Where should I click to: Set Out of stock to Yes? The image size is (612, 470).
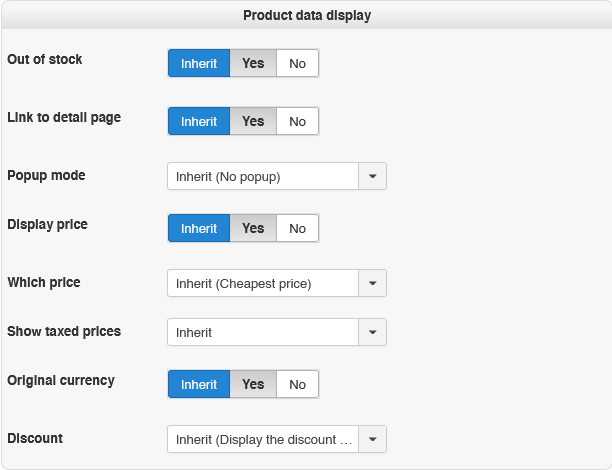(253, 63)
